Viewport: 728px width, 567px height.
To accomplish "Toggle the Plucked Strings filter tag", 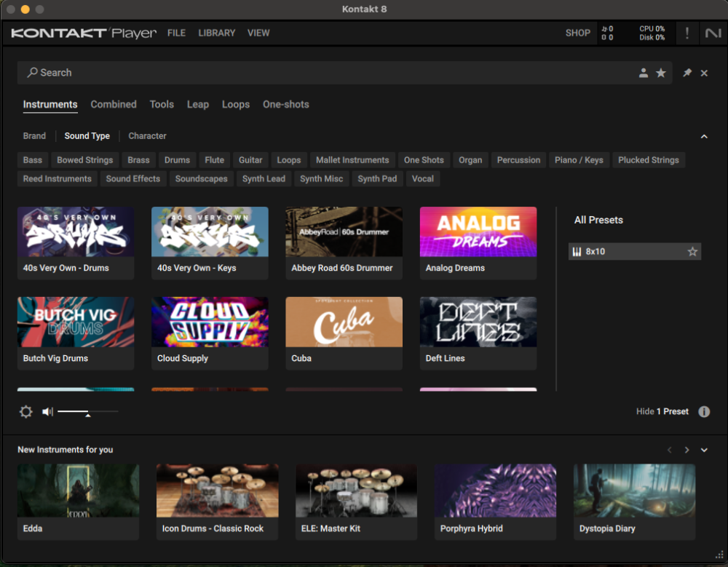I will click(648, 160).
